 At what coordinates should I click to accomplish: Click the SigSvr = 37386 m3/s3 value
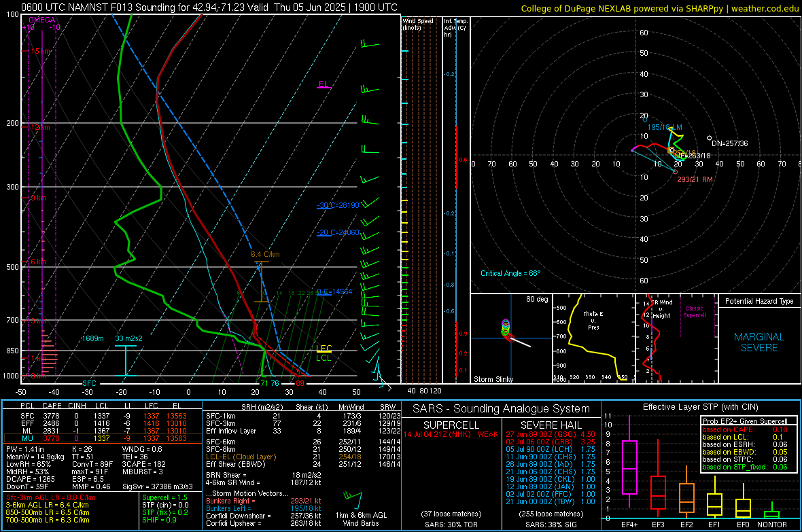pos(158,486)
